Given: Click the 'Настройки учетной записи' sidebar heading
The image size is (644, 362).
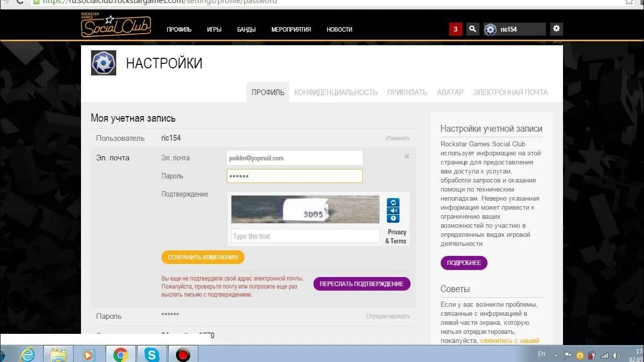Looking at the screenshot, I should coord(492,129).
